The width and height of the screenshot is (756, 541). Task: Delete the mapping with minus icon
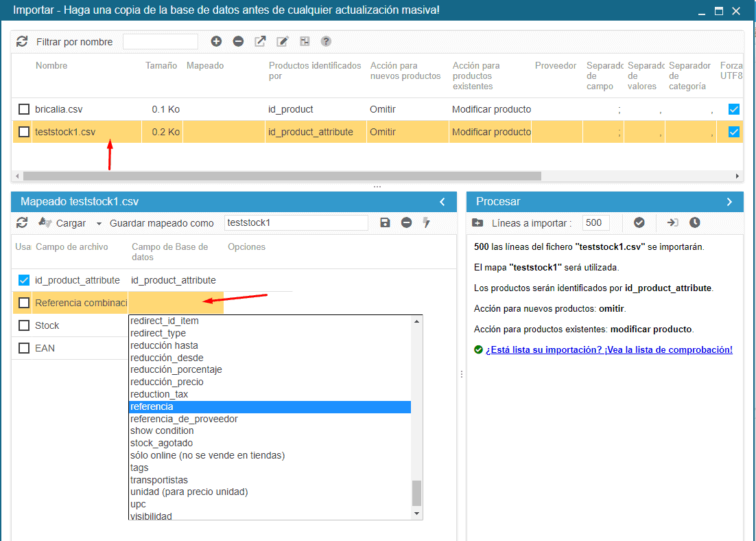click(x=406, y=223)
